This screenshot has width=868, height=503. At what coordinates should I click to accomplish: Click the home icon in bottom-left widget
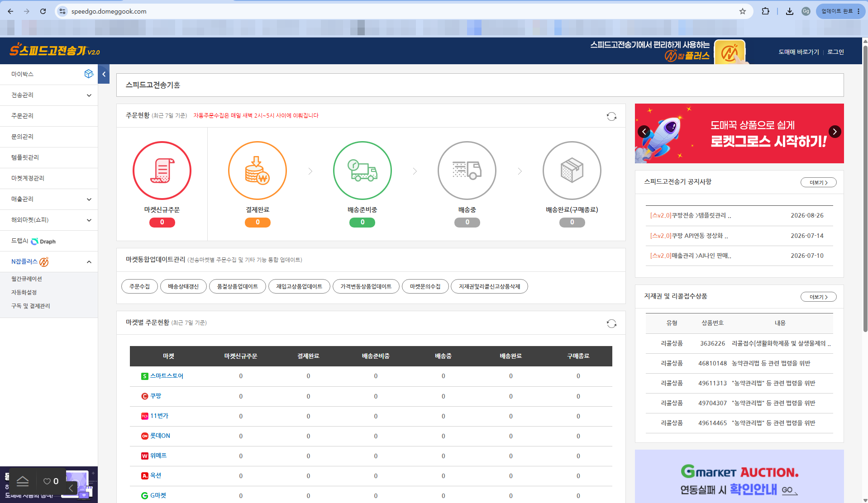(x=23, y=481)
